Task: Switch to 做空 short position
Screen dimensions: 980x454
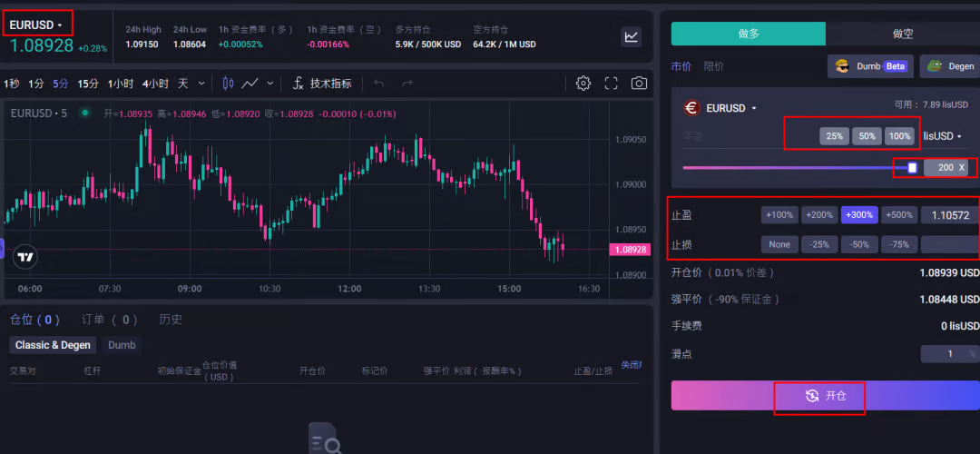Action: point(902,34)
